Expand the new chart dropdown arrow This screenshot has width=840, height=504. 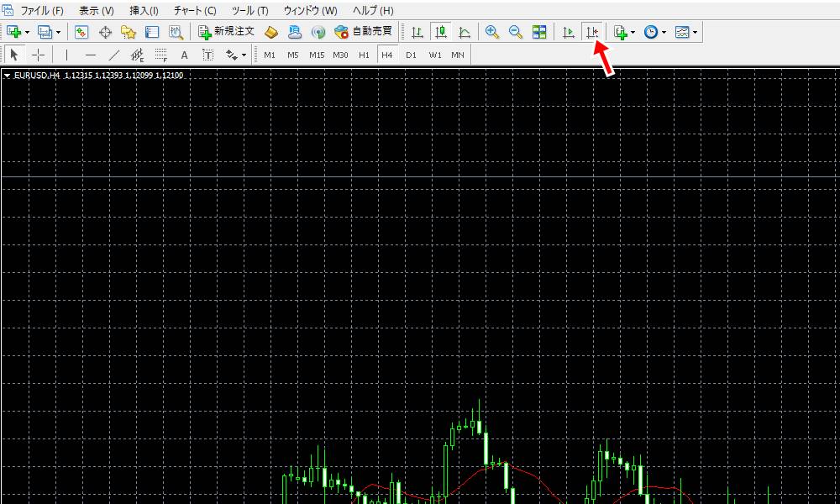click(28, 32)
